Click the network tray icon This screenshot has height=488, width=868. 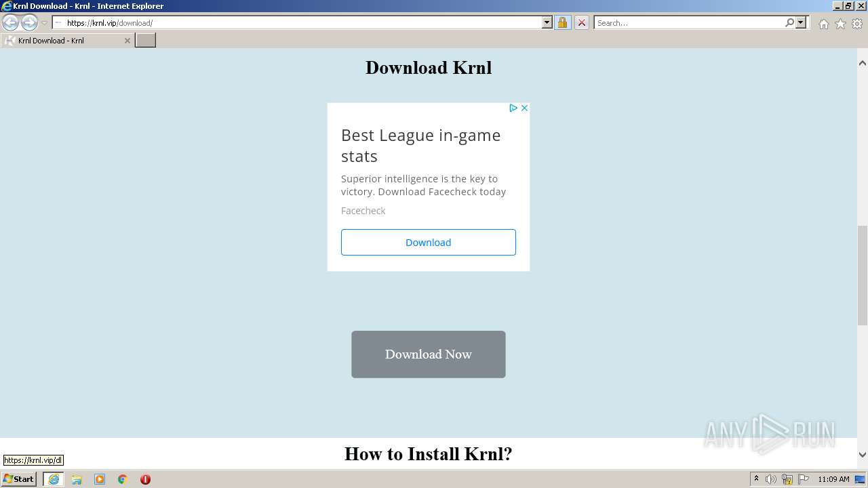pos(787,479)
